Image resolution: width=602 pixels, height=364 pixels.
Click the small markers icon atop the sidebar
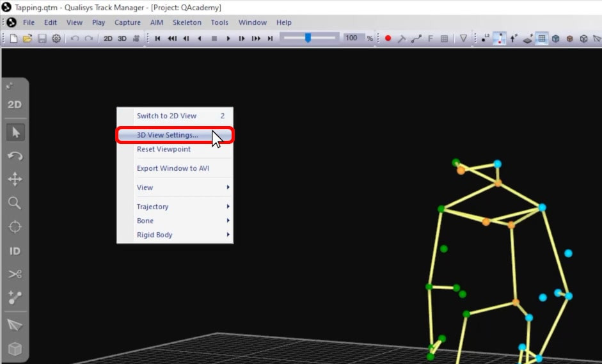tap(10, 86)
